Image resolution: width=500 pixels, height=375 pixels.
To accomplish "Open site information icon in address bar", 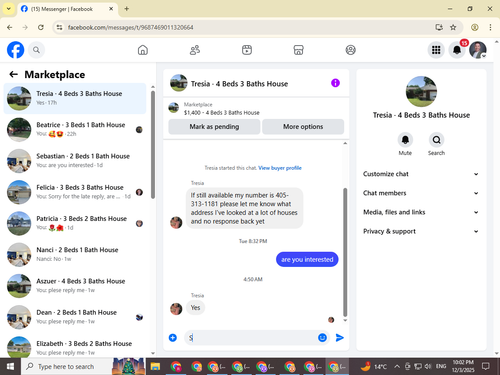I will click(59, 27).
